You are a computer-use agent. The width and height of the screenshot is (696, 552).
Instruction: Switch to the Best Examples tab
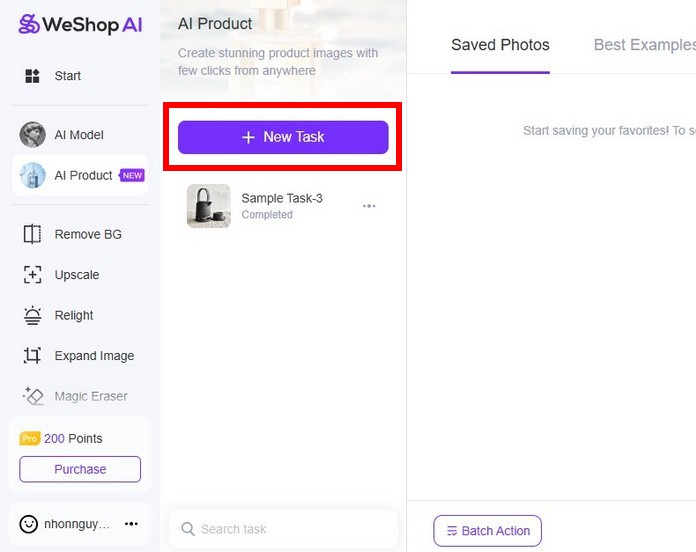pyautogui.click(x=643, y=45)
